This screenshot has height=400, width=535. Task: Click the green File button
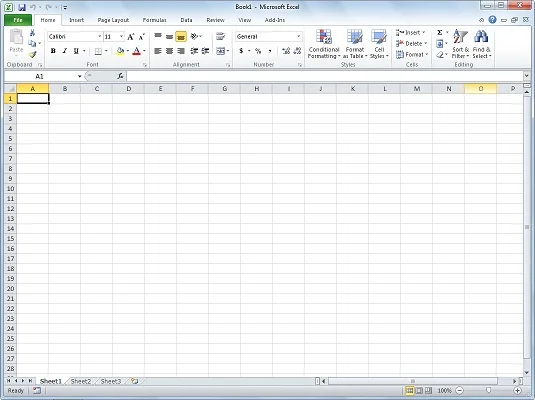click(18, 20)
